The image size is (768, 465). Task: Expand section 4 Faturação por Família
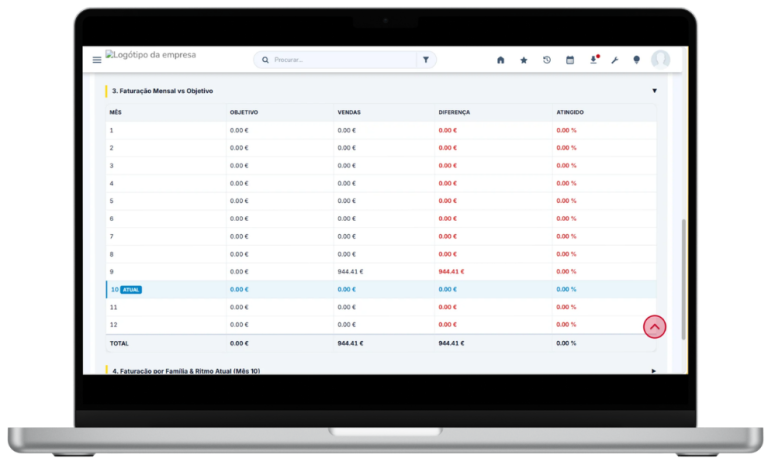click(x=654, y=371)
